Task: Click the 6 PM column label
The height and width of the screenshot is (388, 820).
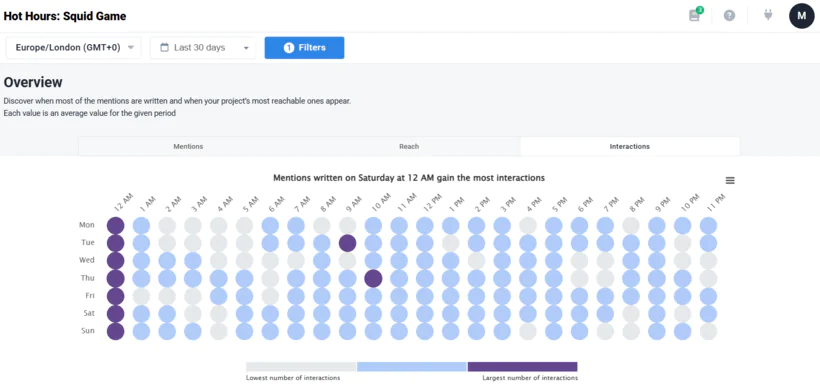Action: (x=587, y=203)
